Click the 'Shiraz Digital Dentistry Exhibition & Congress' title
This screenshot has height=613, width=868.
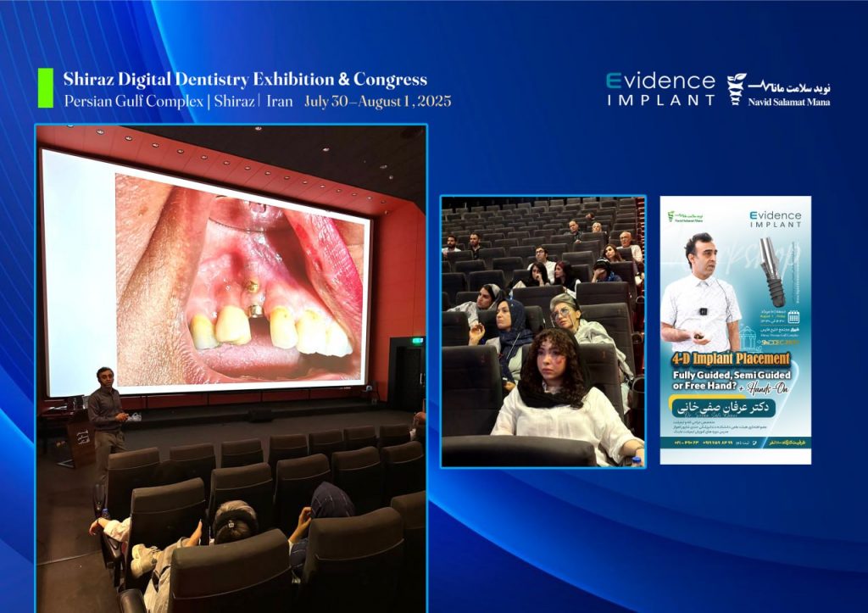pyautogui.click(x=245, y=79)
